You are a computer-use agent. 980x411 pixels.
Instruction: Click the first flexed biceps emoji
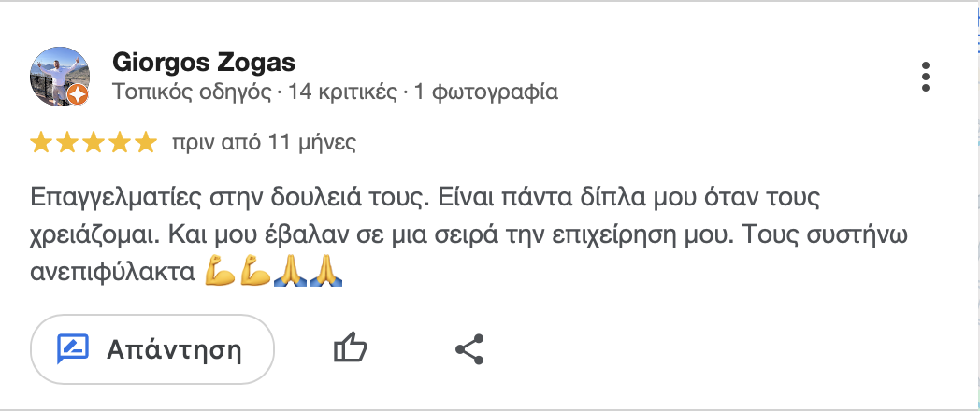[220, 273]
